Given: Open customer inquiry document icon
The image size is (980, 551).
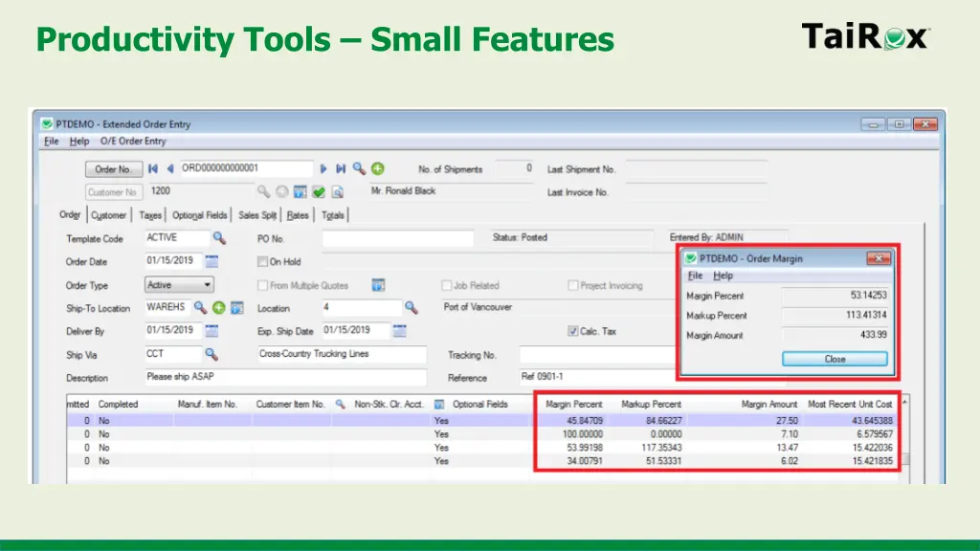Looking at the screenshot, I should (x=338, y=191).
